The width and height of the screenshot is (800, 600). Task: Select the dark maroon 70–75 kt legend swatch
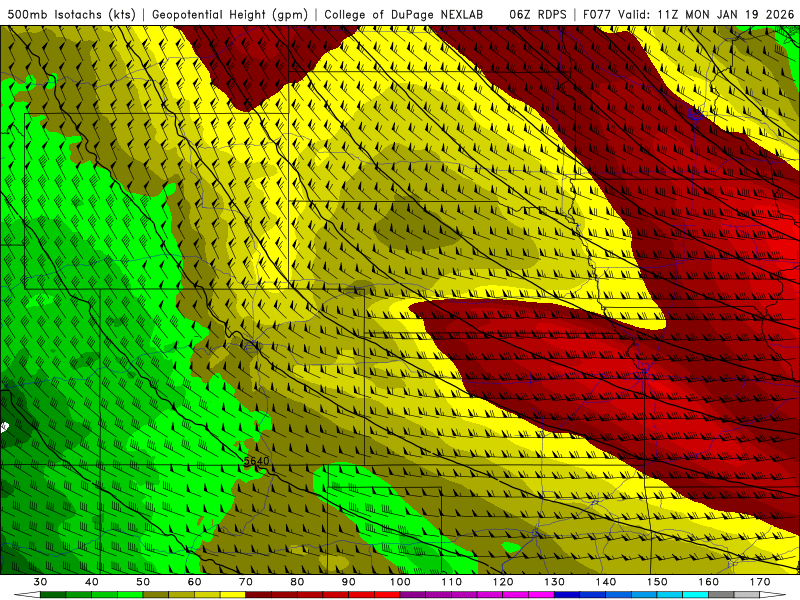coord(259,595)
